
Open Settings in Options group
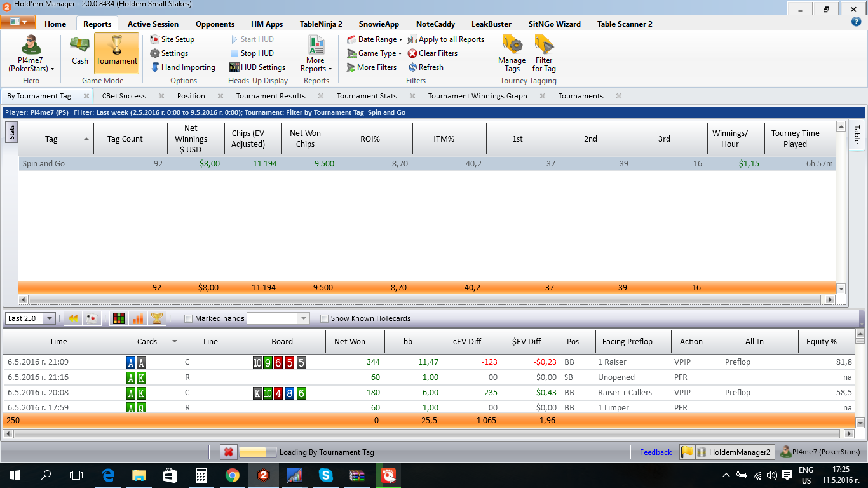coord(169,53)
